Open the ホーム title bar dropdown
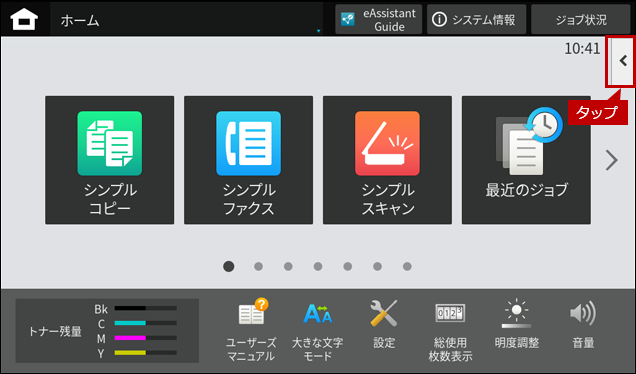636x374 pixels. coord(187,19)
